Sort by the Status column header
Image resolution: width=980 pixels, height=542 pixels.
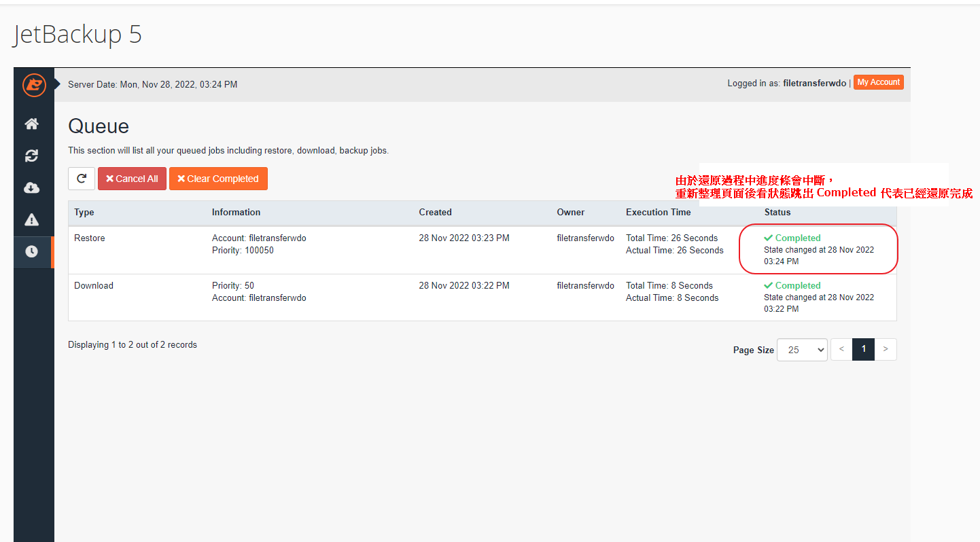pos(777,213)
